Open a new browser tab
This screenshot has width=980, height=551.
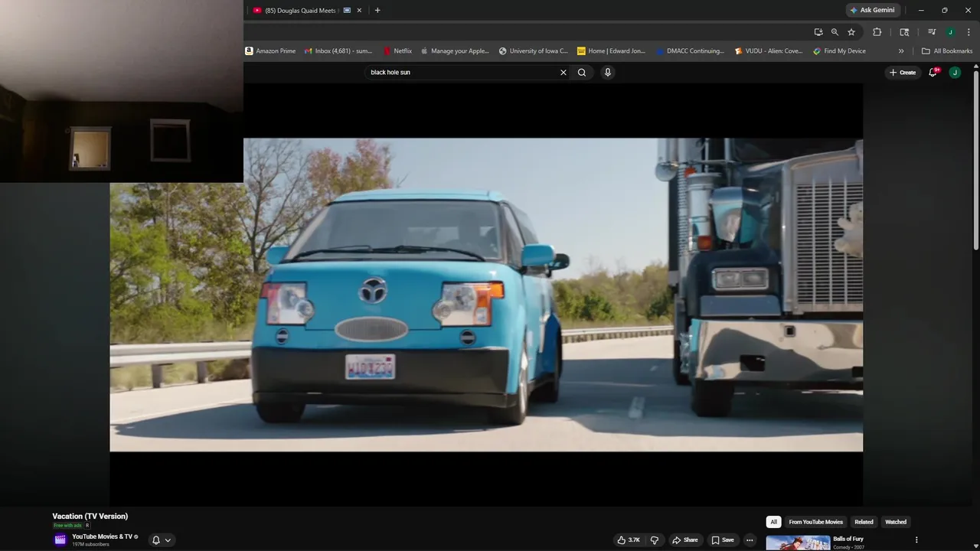[377, 10]
